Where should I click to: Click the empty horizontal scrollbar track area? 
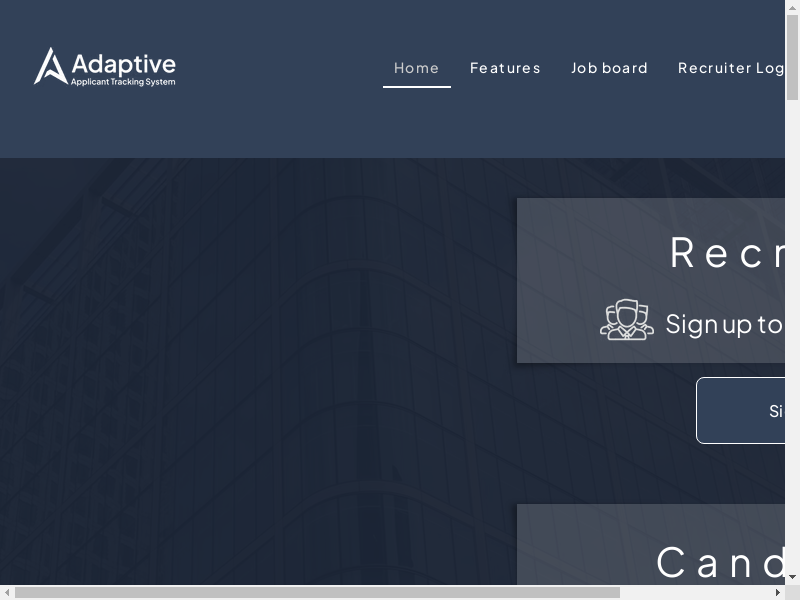[x=700, y=592]
